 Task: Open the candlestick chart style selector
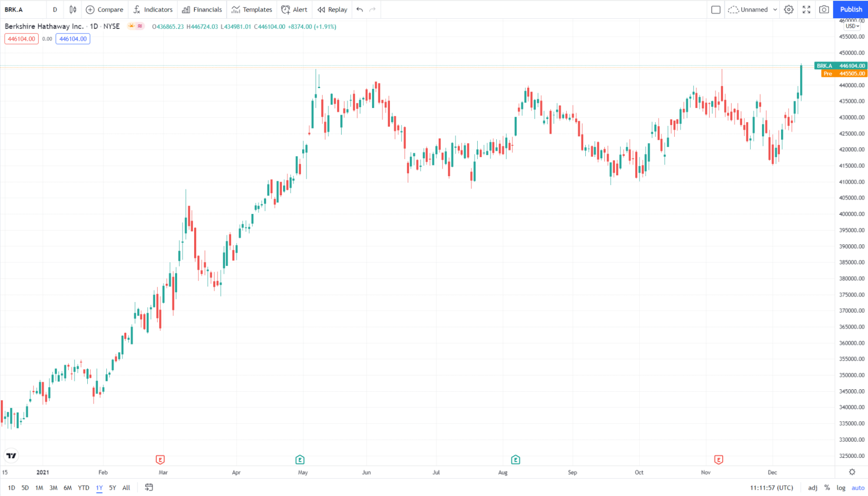[x=73, y=10]
